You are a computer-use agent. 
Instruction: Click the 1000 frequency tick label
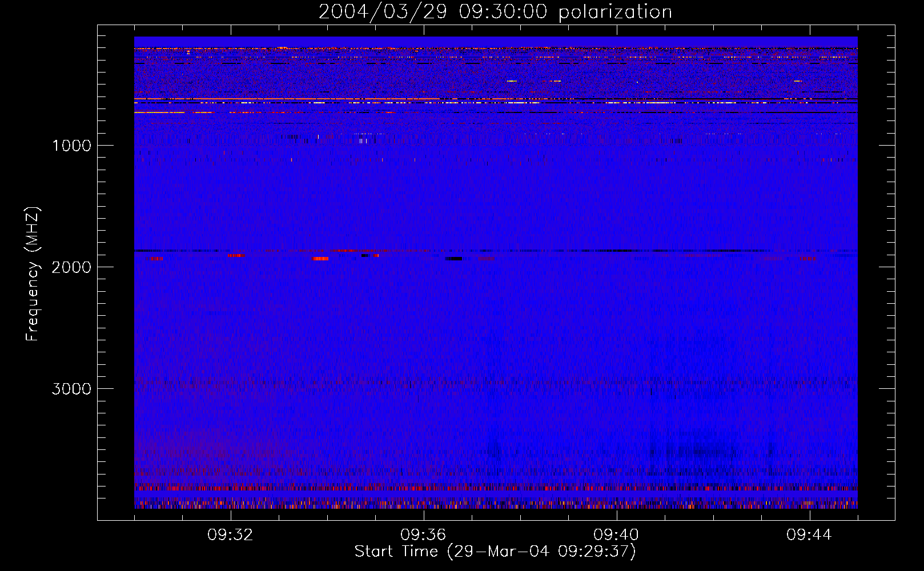[x=71, y=146]
